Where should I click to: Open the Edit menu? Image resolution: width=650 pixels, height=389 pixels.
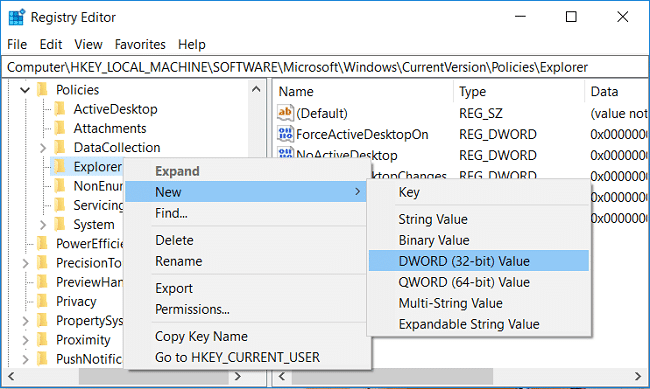pyautogui.click(x=51, y=44)
